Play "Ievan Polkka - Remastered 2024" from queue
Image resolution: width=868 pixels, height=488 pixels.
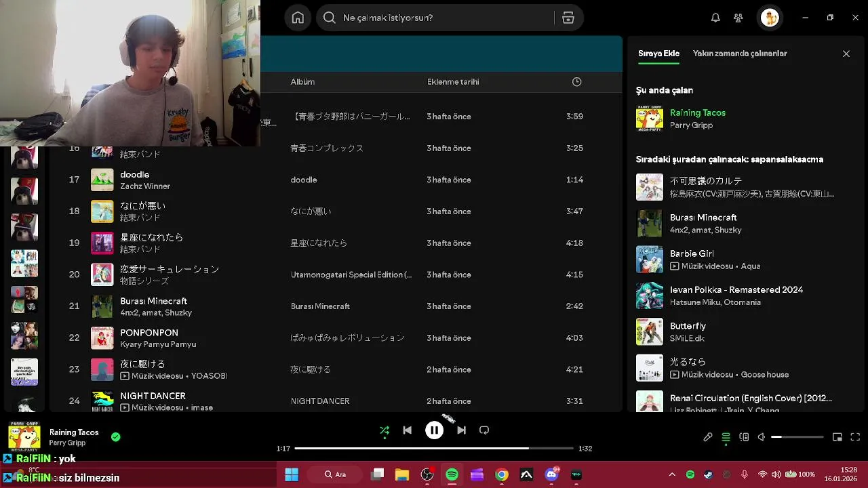coord(745,296)
